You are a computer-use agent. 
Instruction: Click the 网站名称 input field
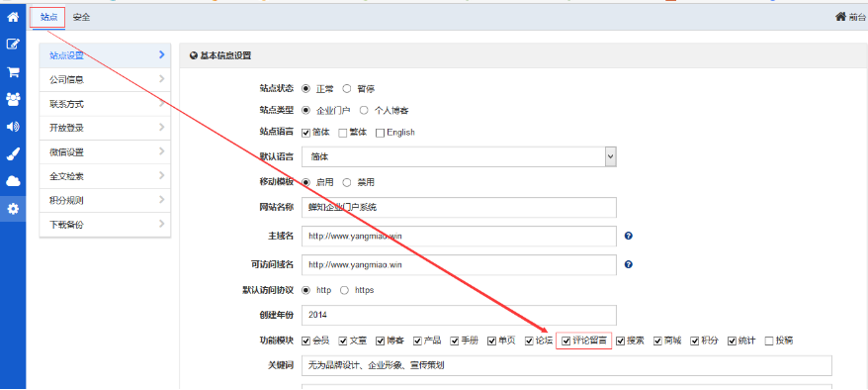459,208
